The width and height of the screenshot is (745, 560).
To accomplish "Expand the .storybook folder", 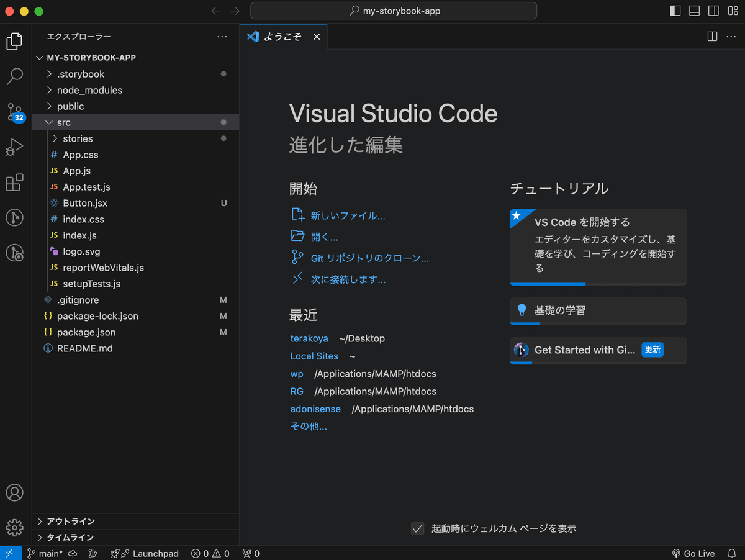I will (135, 74).
